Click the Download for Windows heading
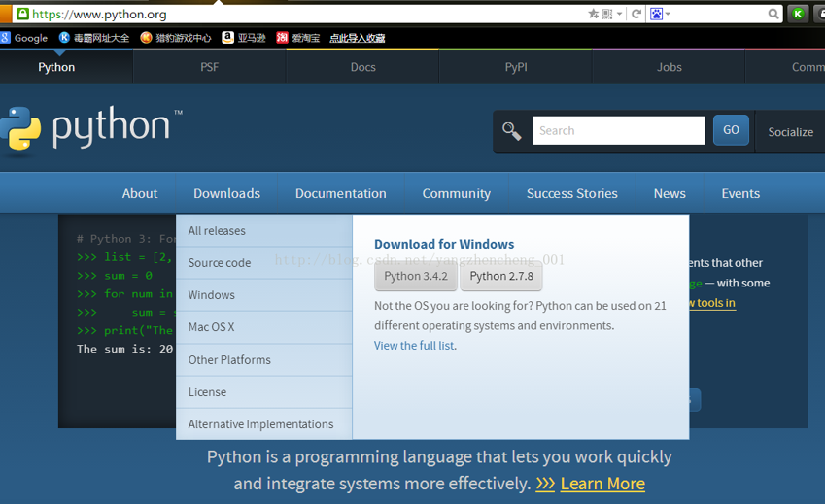 point(444,244)
